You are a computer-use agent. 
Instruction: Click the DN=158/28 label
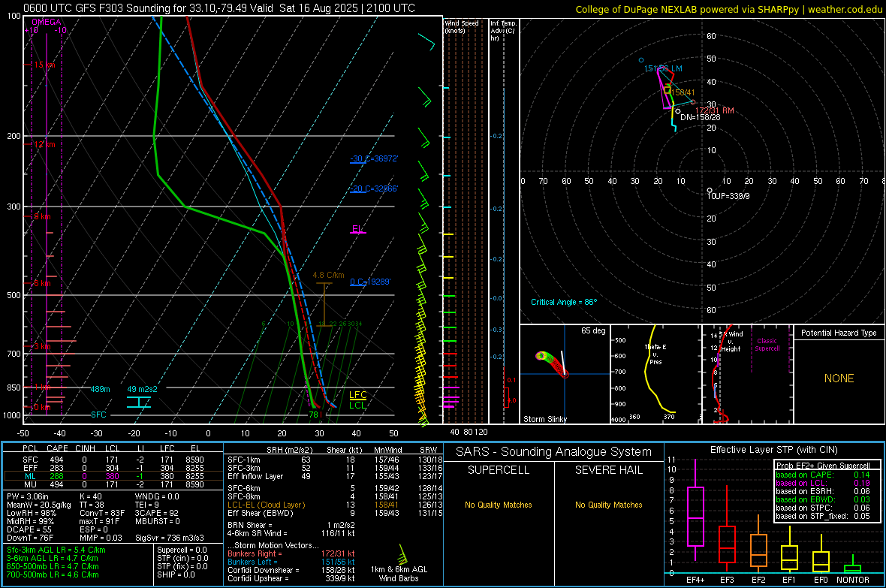click(x=700, y=118)
